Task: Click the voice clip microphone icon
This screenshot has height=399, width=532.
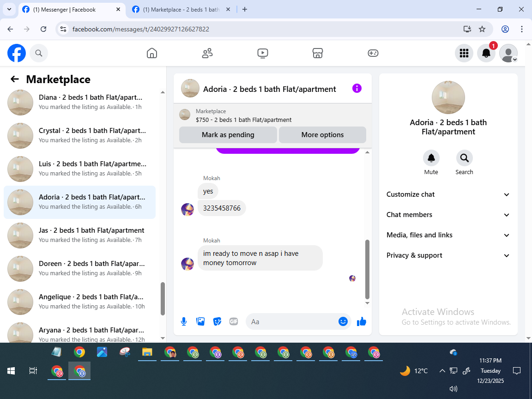Action: tap(184, 321)
